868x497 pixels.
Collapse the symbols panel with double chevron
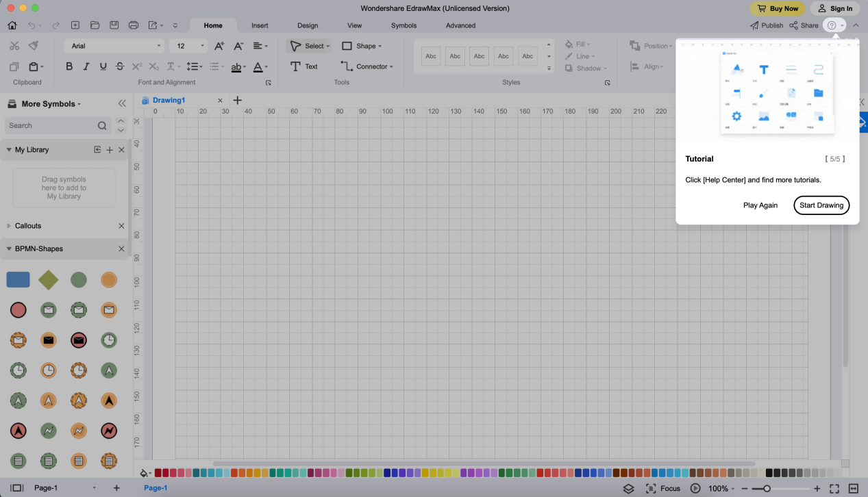pyautogui.click(x=122, y=103)
